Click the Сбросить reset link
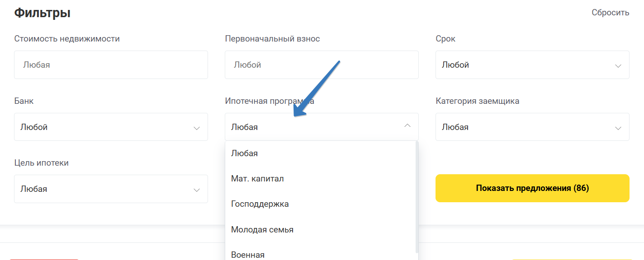The image size is (644, 260). [x=610, y=13]
